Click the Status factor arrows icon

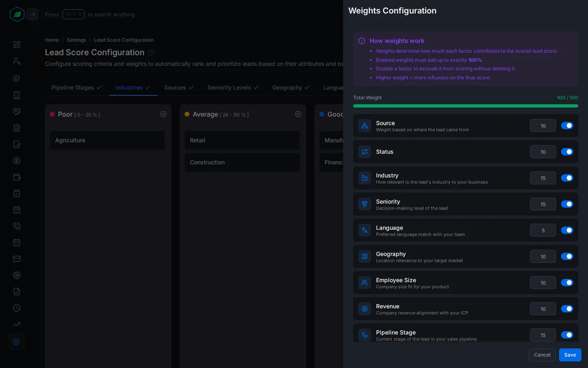tap(365, 152)
